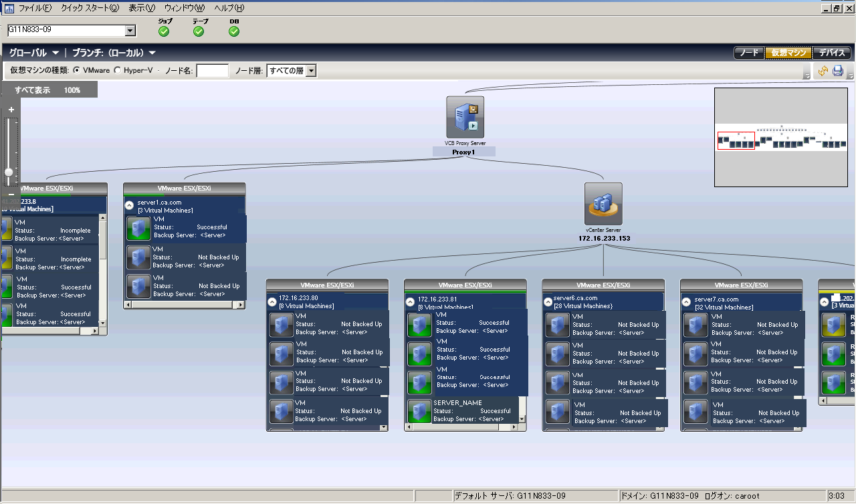The width and height of the screenshot is (856, 504).
Task: Click ドメイン: G11N833-09 ログオン: caroot status text
Action: click(x=690, y=496)
